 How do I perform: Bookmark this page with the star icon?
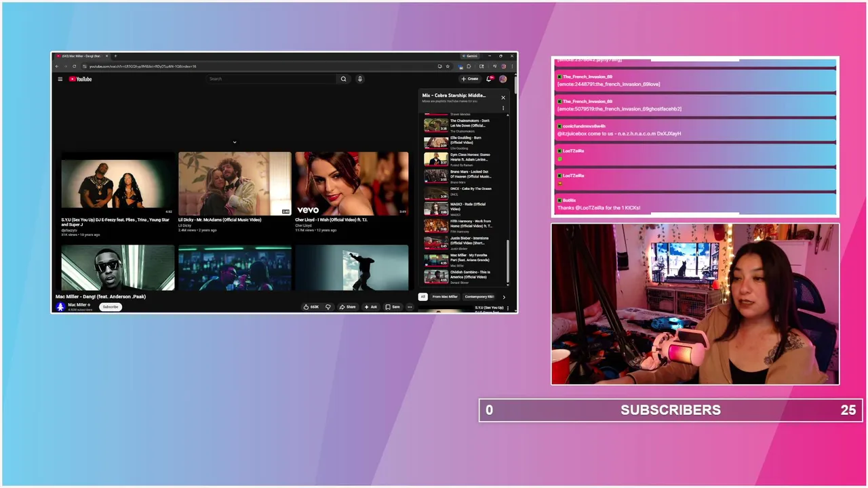click(448, 66)
